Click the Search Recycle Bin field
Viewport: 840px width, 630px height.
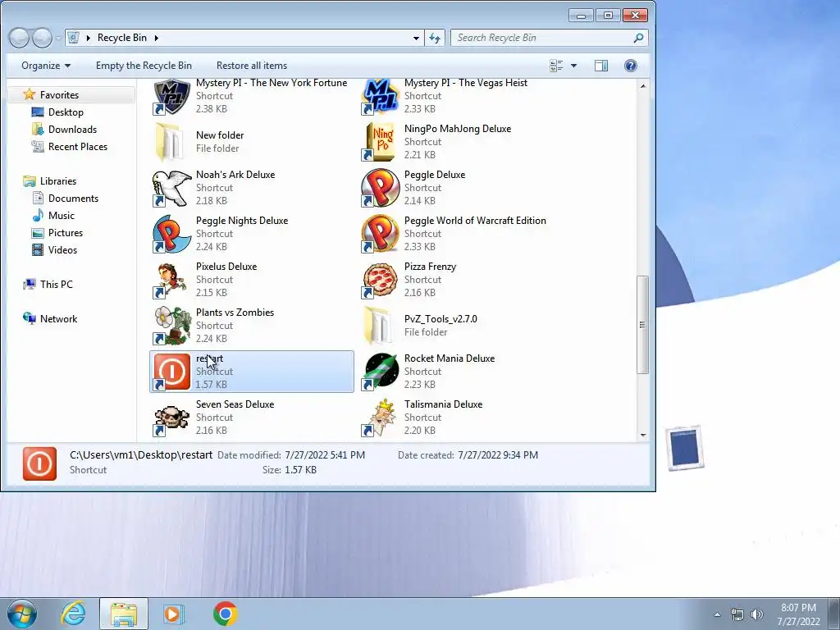tap(541, 38)
